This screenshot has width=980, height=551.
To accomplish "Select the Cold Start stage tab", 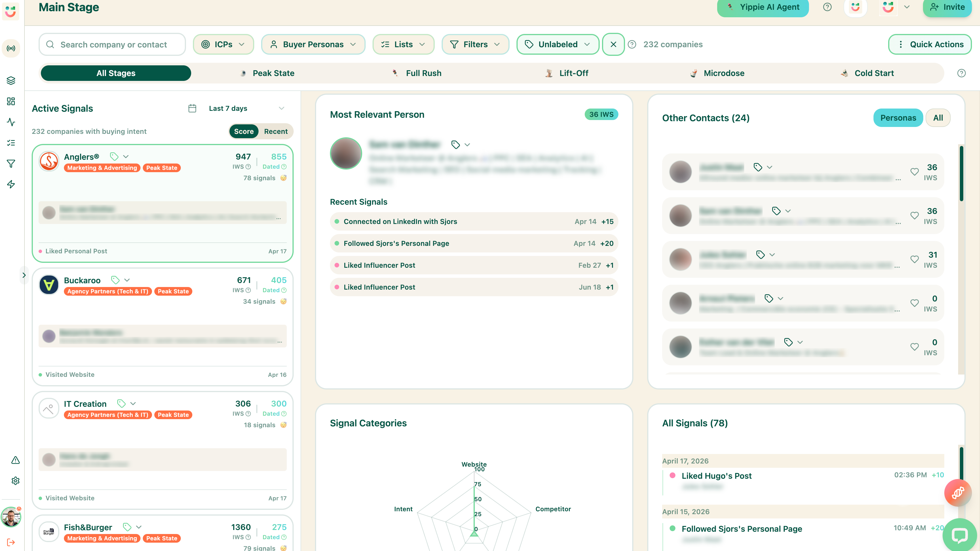I will tap(867, 73).
